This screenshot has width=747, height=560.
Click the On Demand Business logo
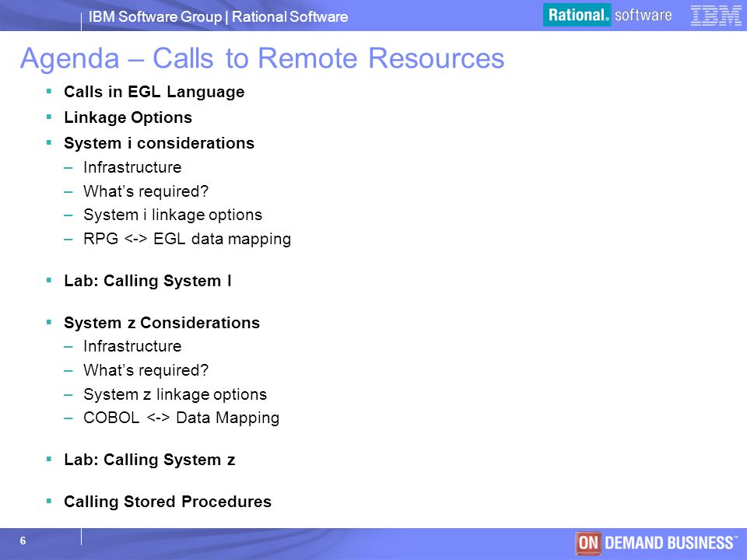(657, 543)
